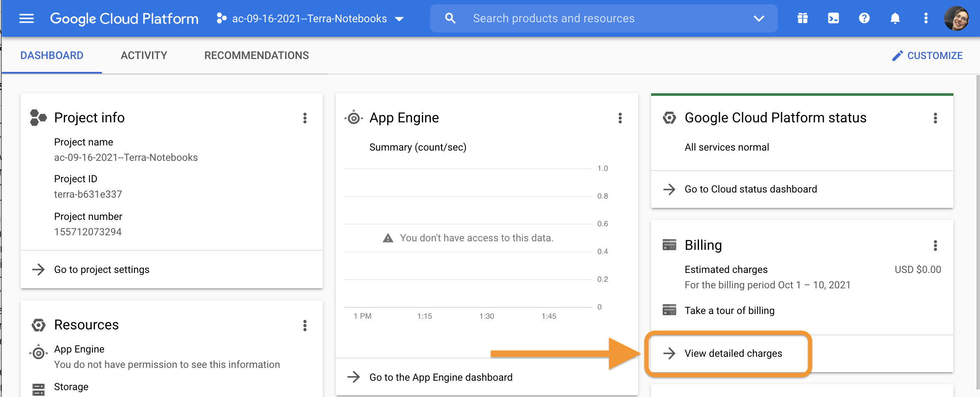The width and height of the screenshot is (980, 397).
Task: Switch to the Activity tab
Action: (144, 56)
